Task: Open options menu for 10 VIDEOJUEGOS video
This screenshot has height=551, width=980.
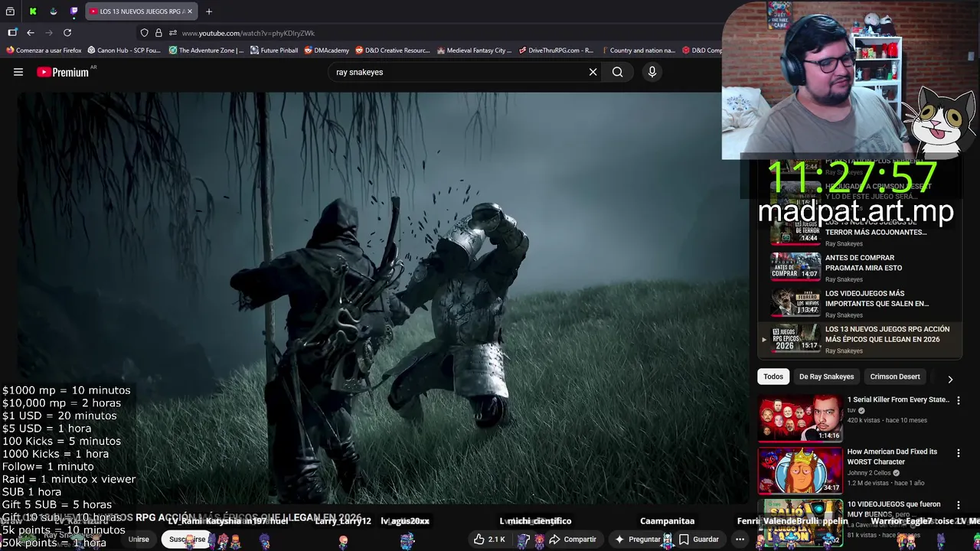Action: coord(958,506)
